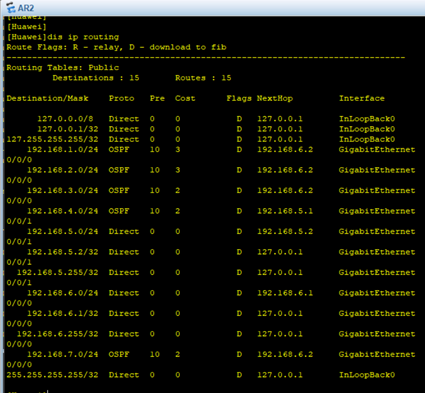The width and height of the screenshot is (425, 393).
Task: Click the Proto column header
Action: click(122, 98)
